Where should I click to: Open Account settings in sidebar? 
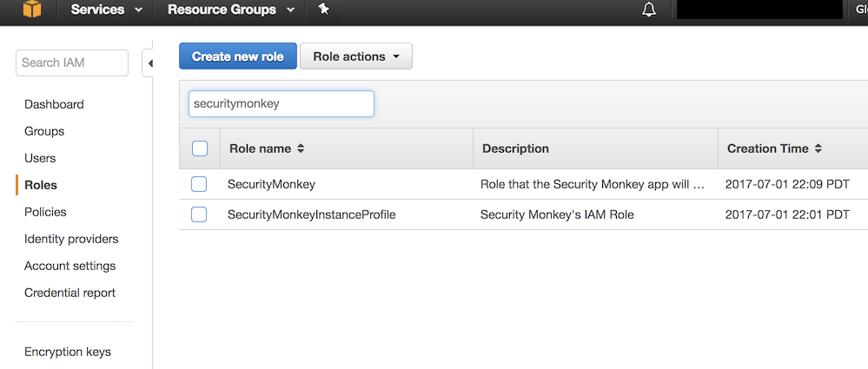pos(70,266)
